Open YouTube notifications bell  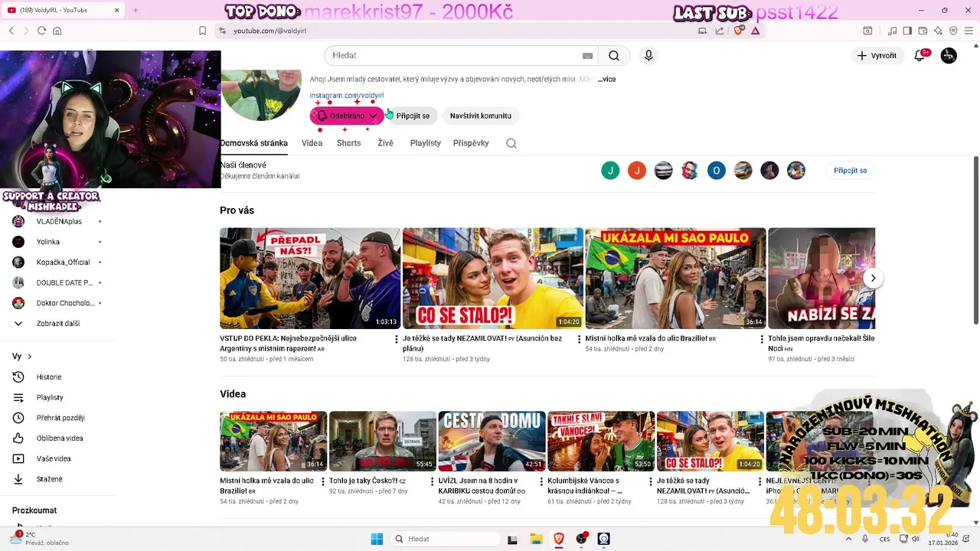[920, 55]
